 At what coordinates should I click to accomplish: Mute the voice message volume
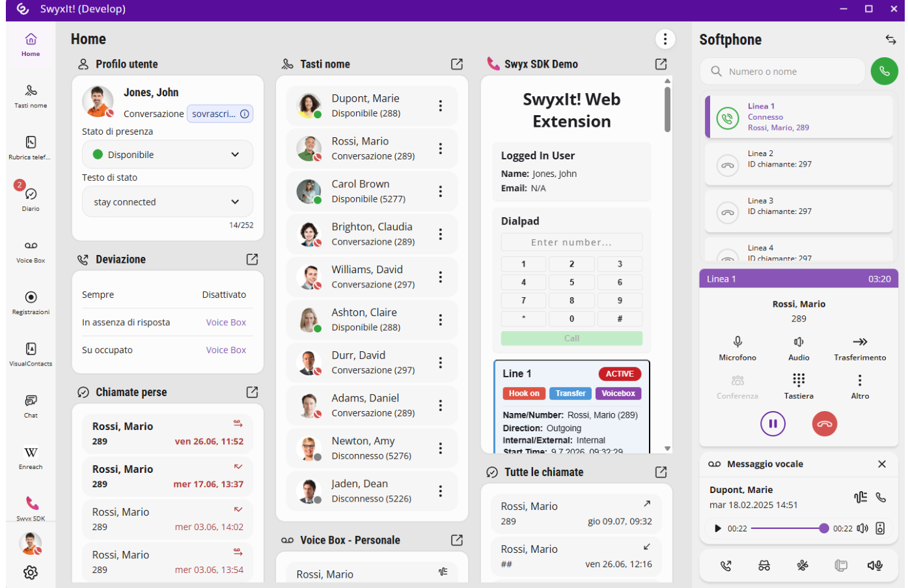[862, 528]
